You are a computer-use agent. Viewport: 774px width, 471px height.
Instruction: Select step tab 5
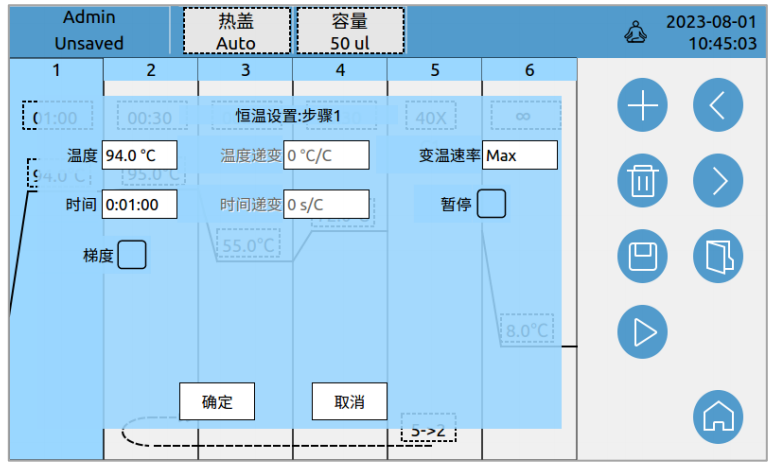[x=434, y=70]
